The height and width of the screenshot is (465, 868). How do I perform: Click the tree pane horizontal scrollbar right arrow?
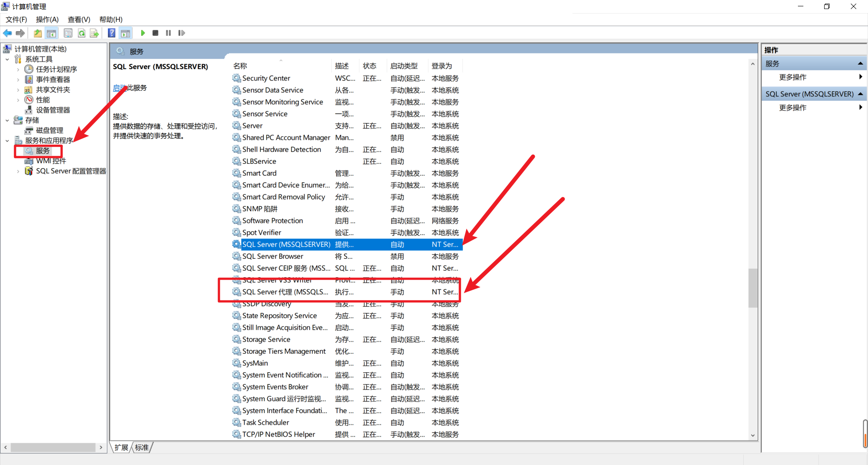pos(101,447)
